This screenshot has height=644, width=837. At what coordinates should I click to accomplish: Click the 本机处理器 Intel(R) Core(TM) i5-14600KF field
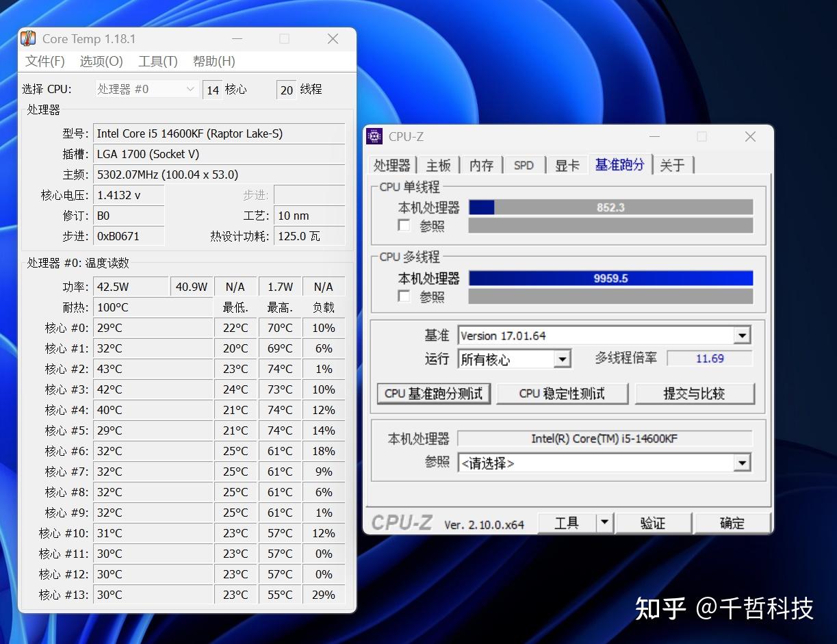[x=604, y=439]
